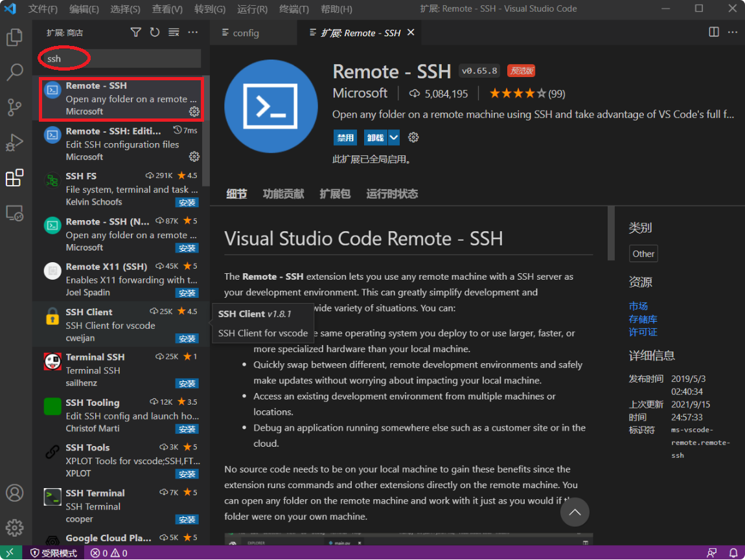Refresh the extensions list
Image resolution: width=745 pixels, height=560 pixels.
[x=155, y=32]
